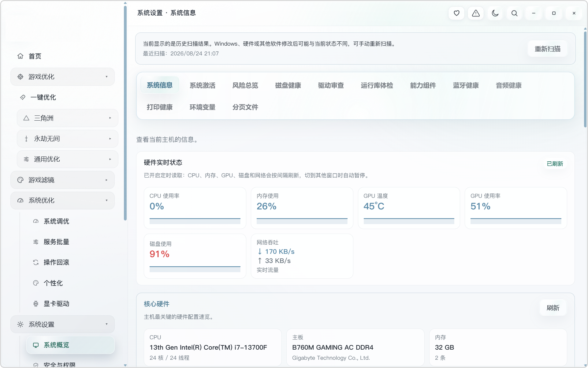Image resolution: width=588 pixels, height=368 pixels.
Task: Click the 重新扫描 button
Action: [548, 49]
